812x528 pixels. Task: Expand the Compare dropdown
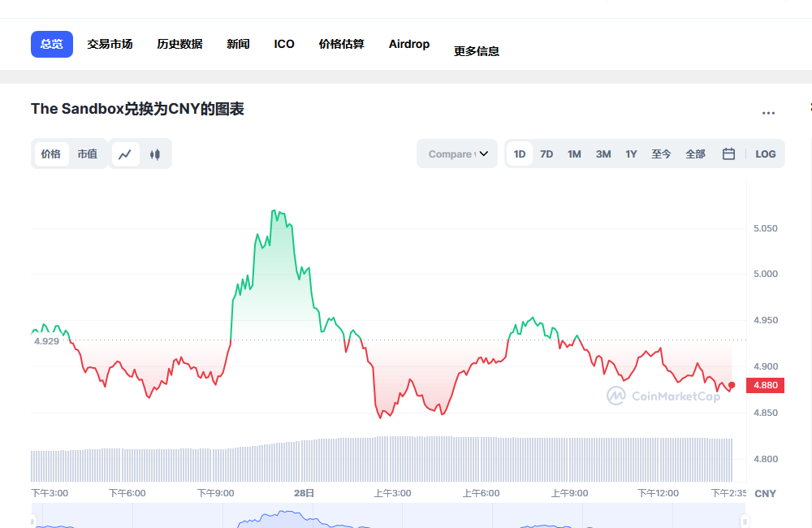point(457,154)
